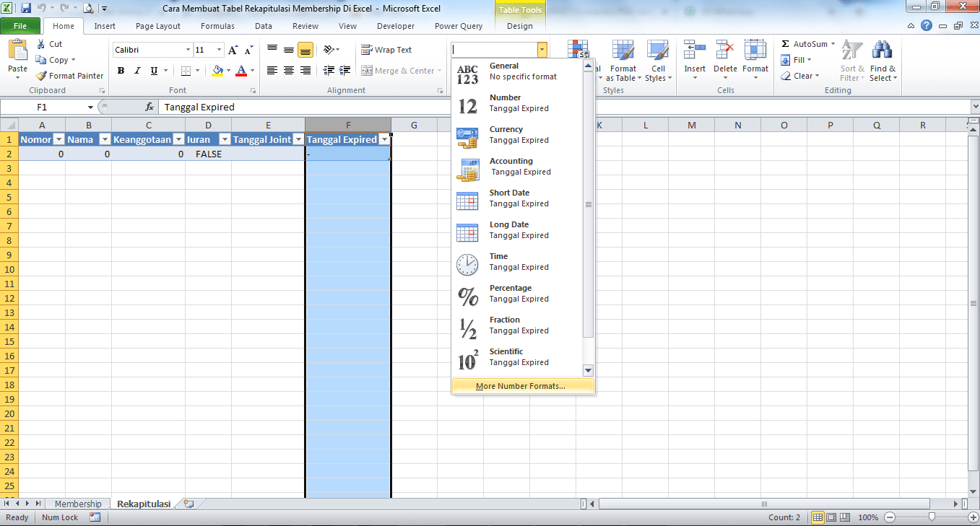Image resolution: width=980 pixels, height=526 pixels.
Task: Toggle bold formatting on selected cells
Action: (x=120, y=71)
